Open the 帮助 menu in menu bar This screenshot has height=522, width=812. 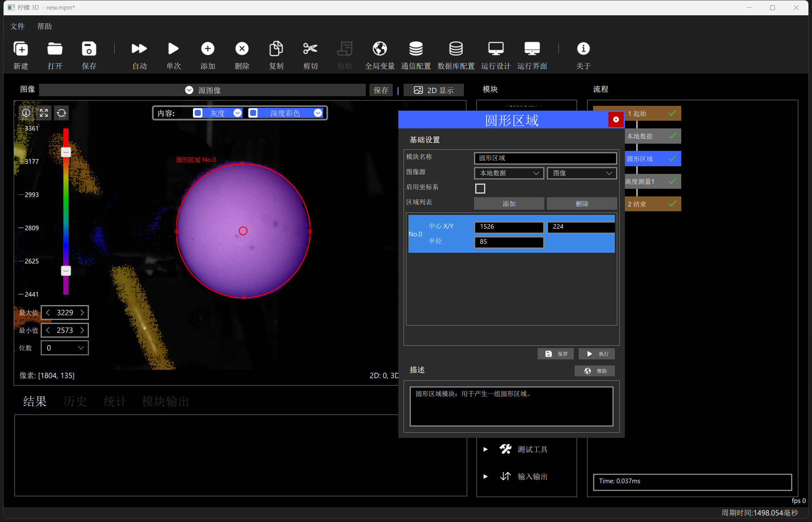click(x=45, y=26)
